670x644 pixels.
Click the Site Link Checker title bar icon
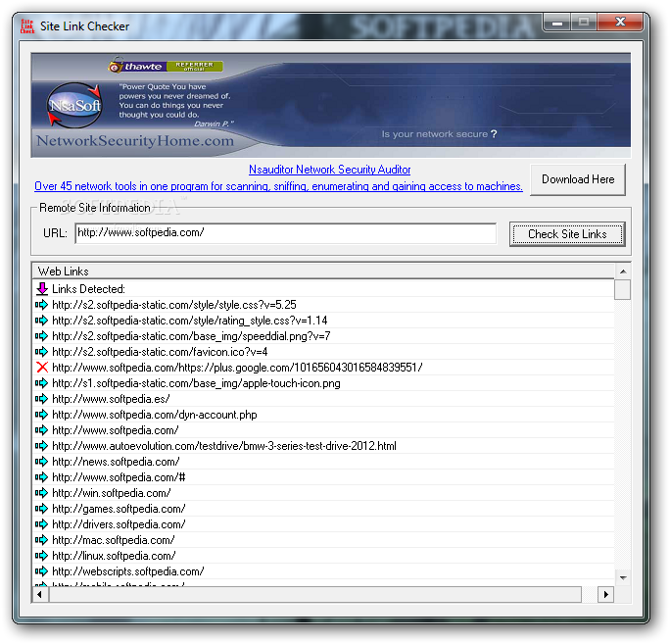tap(27, 26)
